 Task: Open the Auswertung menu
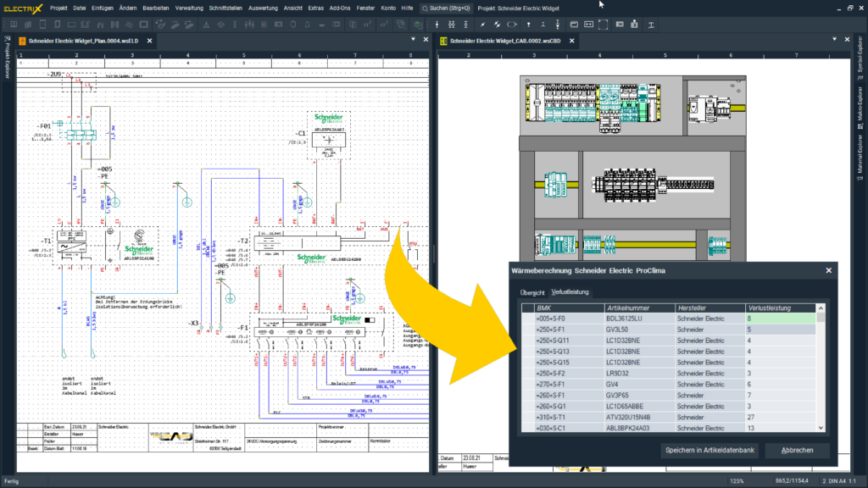tap(263, 8)
